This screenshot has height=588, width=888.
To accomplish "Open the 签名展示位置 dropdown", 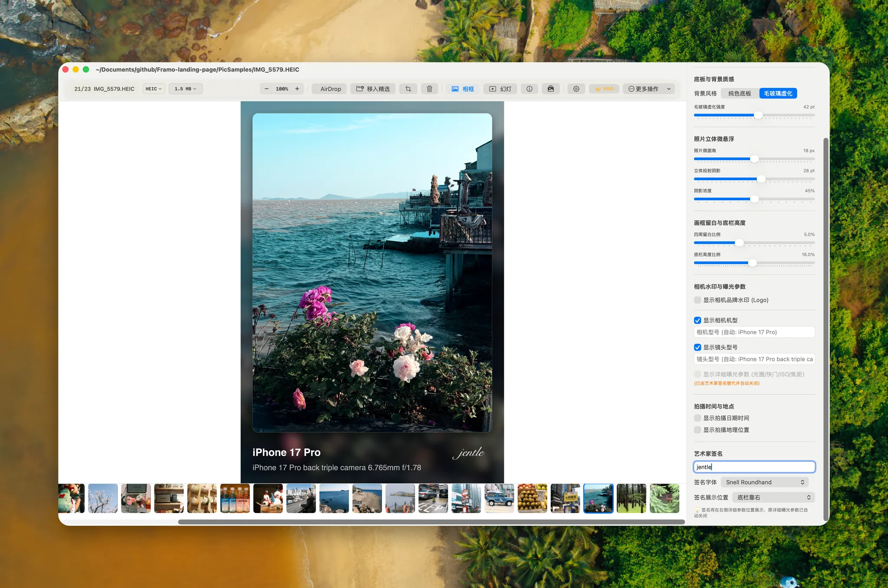I will (774, 497).
